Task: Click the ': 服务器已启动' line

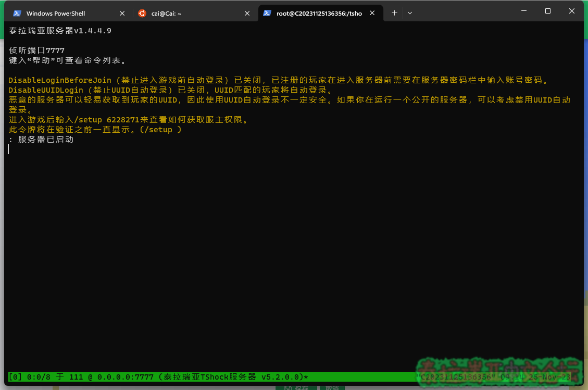Action: click(41, 139)
